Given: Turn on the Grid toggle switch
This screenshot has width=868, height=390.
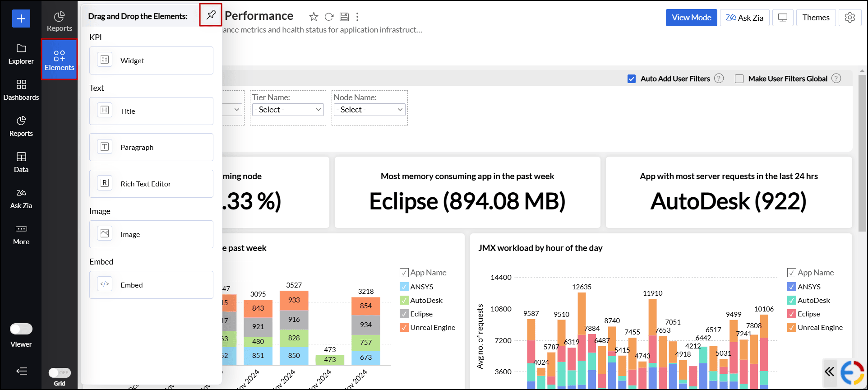Looking at the screenshot, I should click(x=60, y=373).
